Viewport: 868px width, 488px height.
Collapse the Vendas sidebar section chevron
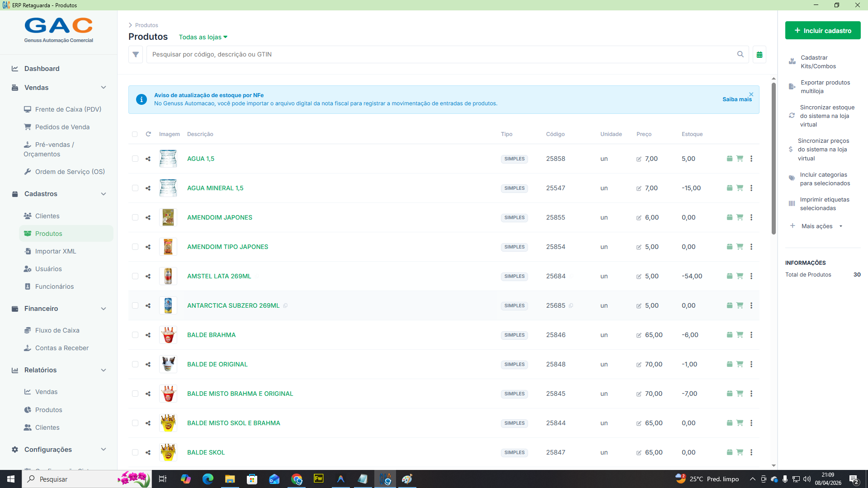(104, 88)
